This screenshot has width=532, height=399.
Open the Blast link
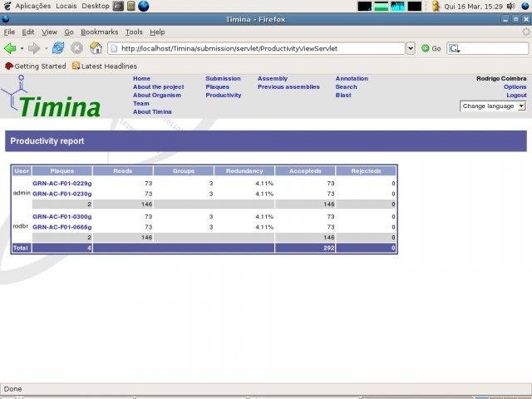[343, 95]
